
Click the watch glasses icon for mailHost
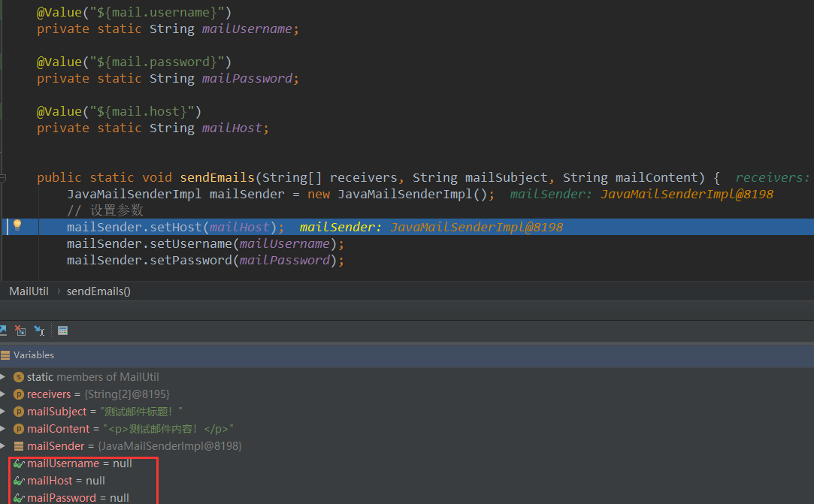[x=19, y=481]
